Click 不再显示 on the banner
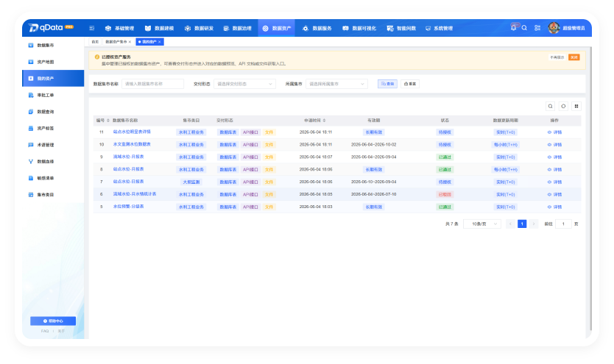 coord(557,57)
